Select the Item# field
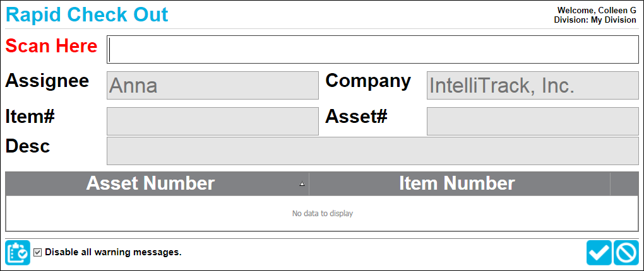Viewport: 644px width, 271px height. [213, 122]
